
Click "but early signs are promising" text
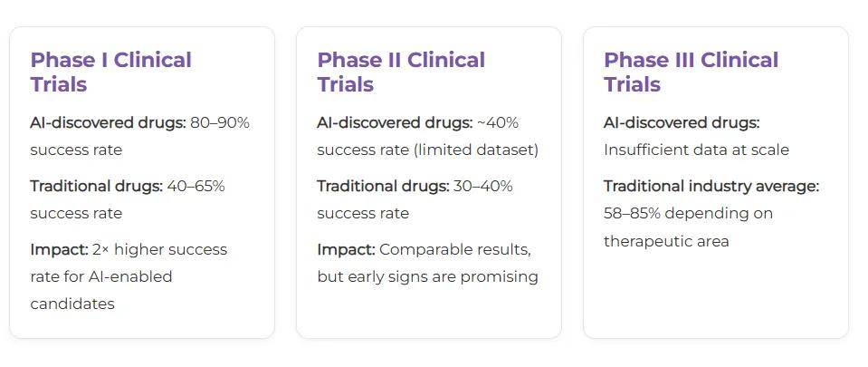click(427, 276)
